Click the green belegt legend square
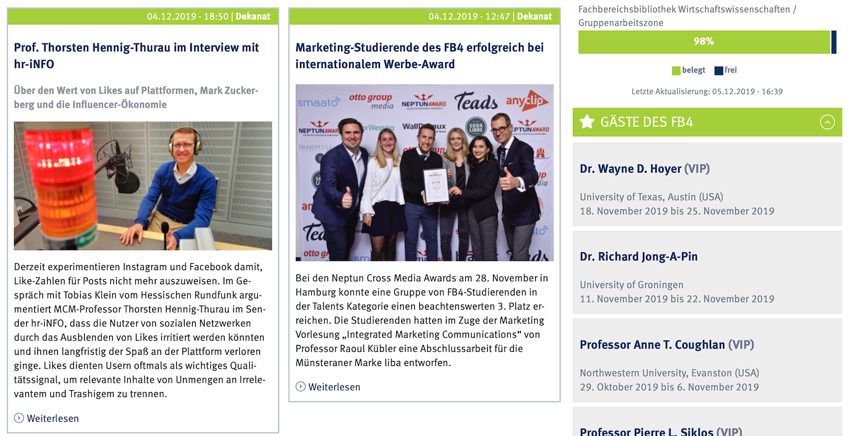 click(x=676, y=71)
